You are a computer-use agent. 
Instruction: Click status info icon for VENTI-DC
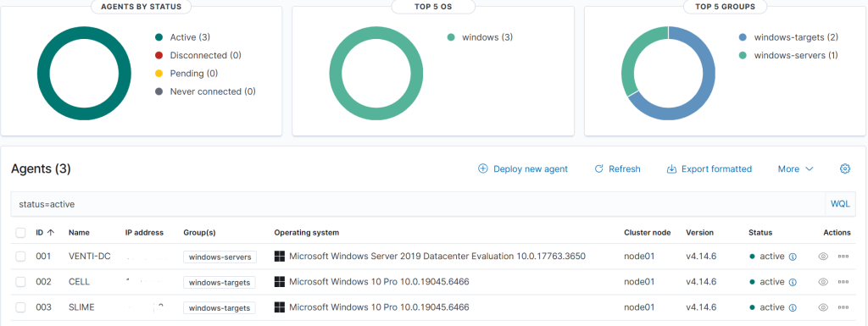click(x=793, y=257)
